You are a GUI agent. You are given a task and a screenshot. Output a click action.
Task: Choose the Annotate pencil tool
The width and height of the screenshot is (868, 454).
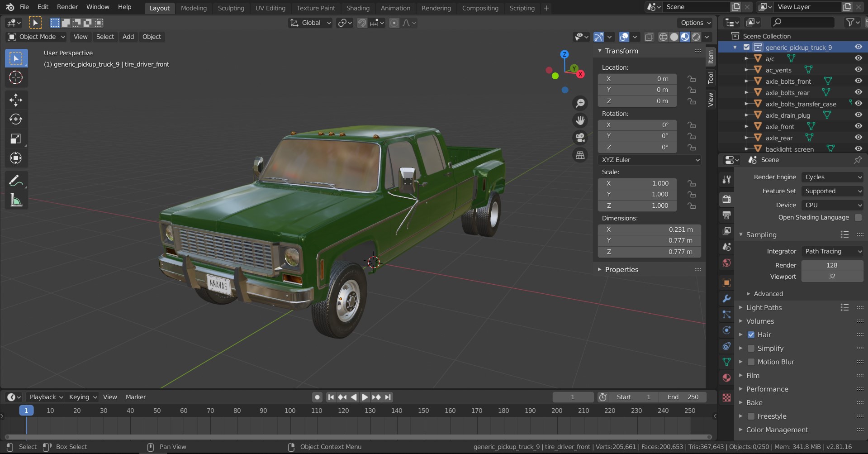[x=16, y=181]
